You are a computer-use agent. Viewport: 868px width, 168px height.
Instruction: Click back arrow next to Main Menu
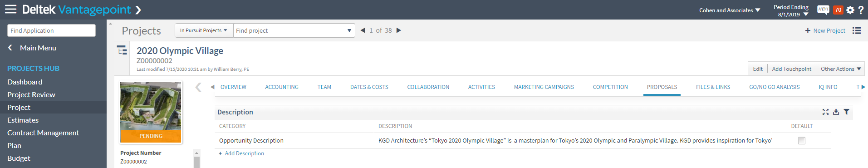[x=10, y=48]
